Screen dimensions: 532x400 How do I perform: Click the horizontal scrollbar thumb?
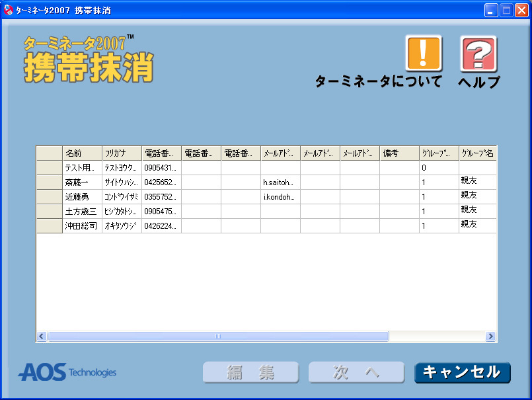point(218,336)
